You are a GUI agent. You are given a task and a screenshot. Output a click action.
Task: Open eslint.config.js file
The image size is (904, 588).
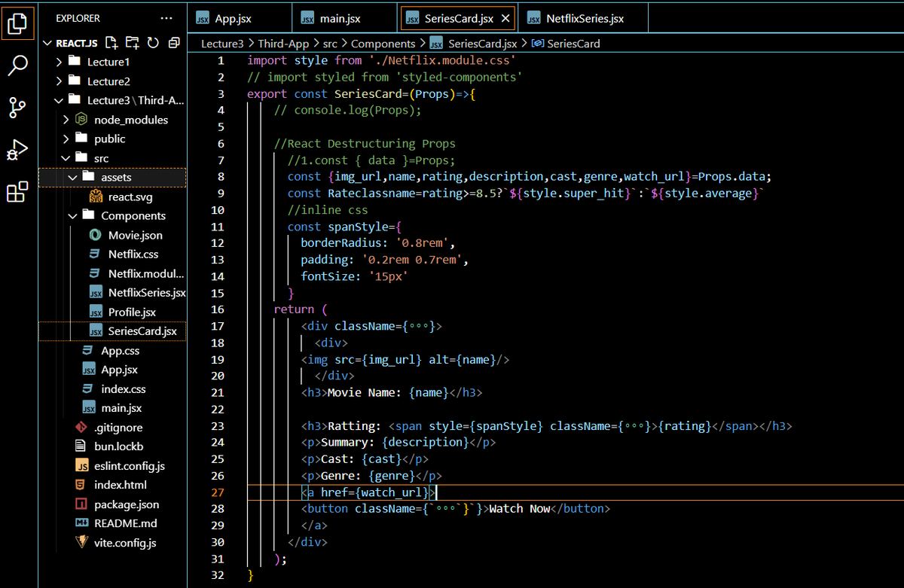pyautogui.click(x=129, y=466)
